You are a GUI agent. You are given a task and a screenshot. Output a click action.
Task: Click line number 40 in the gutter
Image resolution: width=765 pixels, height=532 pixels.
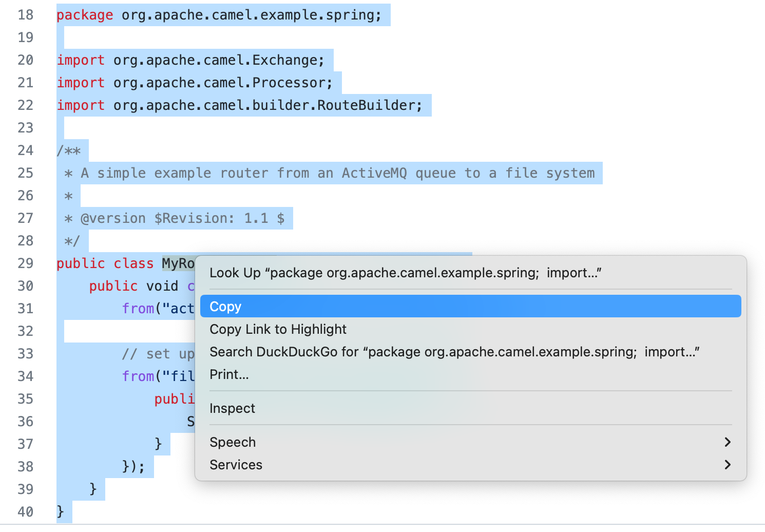[25, 512]
